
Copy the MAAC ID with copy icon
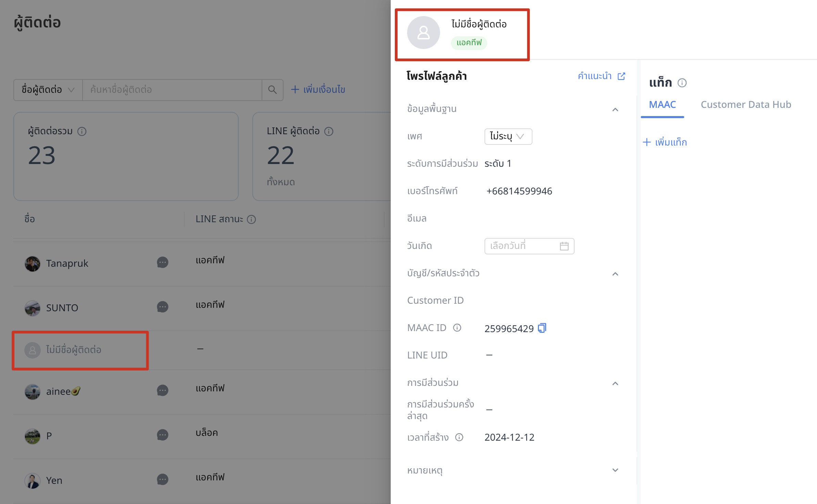[542, 328]
